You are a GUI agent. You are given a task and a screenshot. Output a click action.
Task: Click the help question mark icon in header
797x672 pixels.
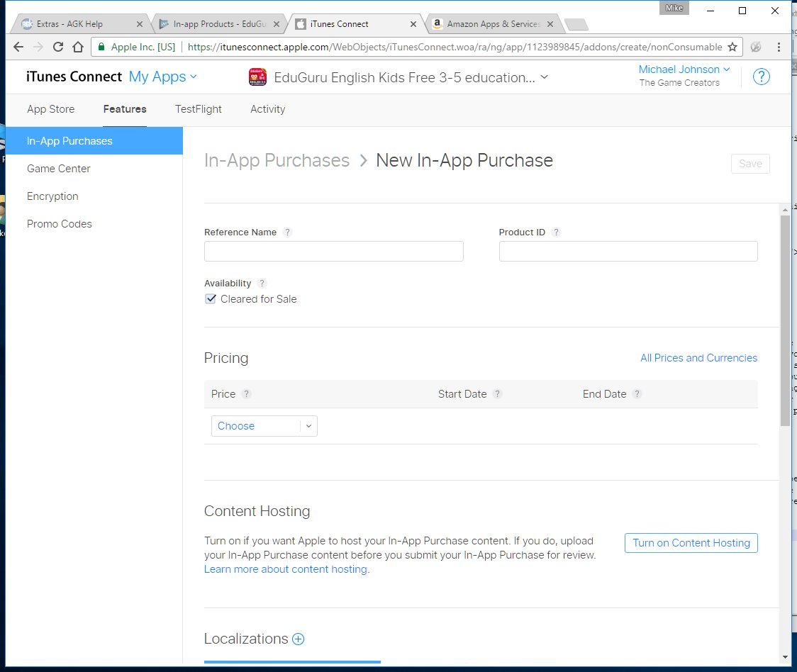coord(761,77)
